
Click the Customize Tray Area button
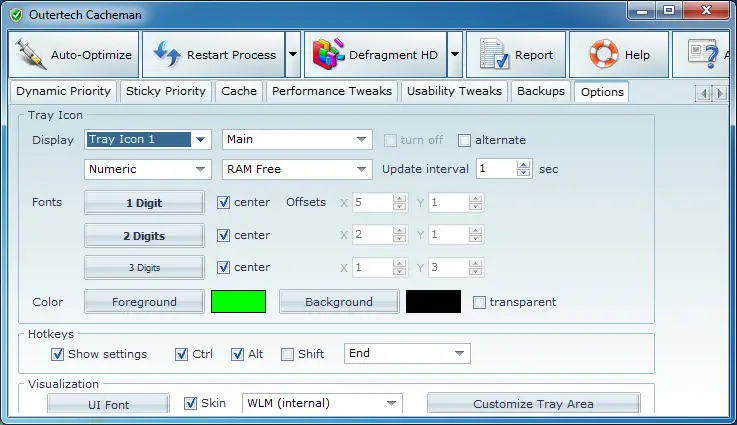coord(533,404)
